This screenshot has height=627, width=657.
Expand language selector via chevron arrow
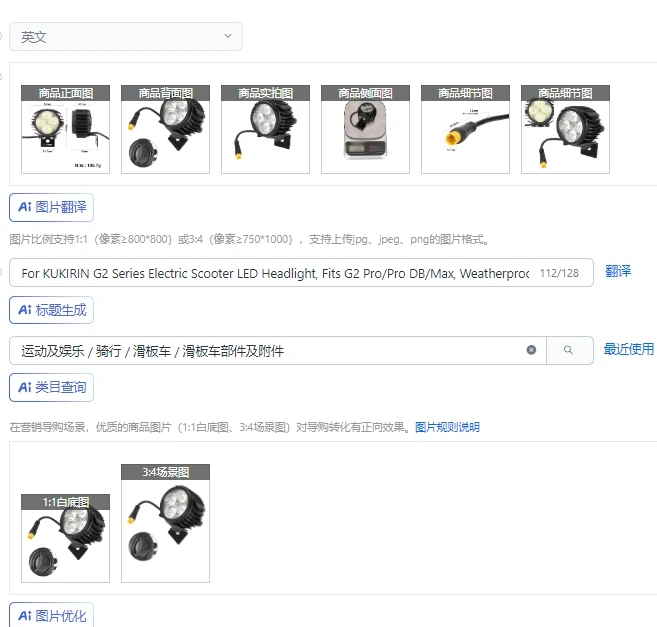coord(228,36)
